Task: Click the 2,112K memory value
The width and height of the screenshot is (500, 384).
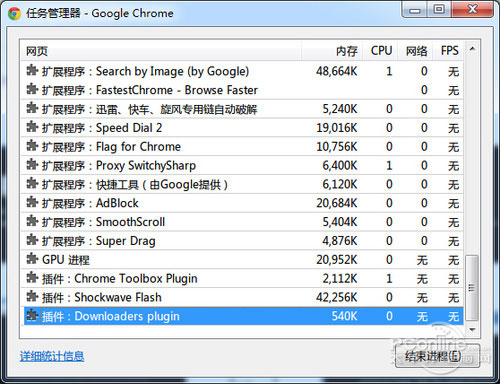Action: click(340, 278)
